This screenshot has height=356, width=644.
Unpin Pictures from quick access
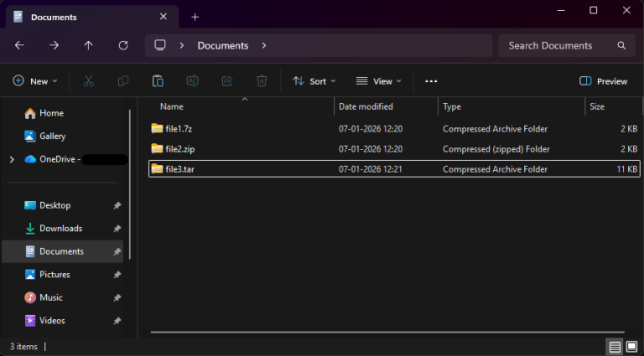pyautogui.click(x=117, y=275)
